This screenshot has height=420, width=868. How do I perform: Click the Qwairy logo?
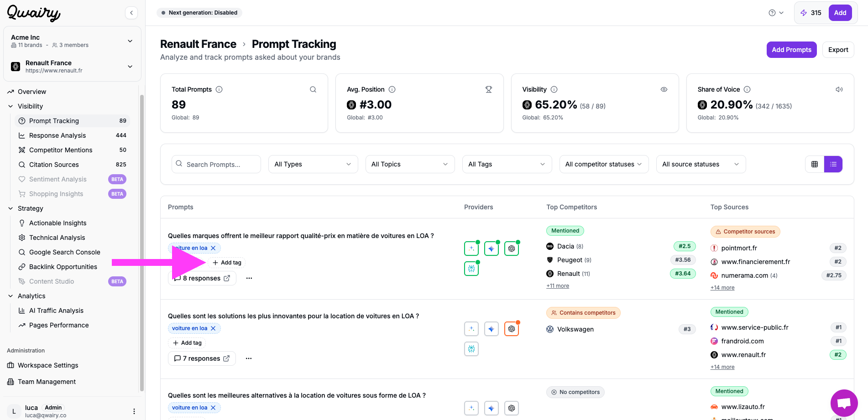pyautogui.click(x=34, y=13)
